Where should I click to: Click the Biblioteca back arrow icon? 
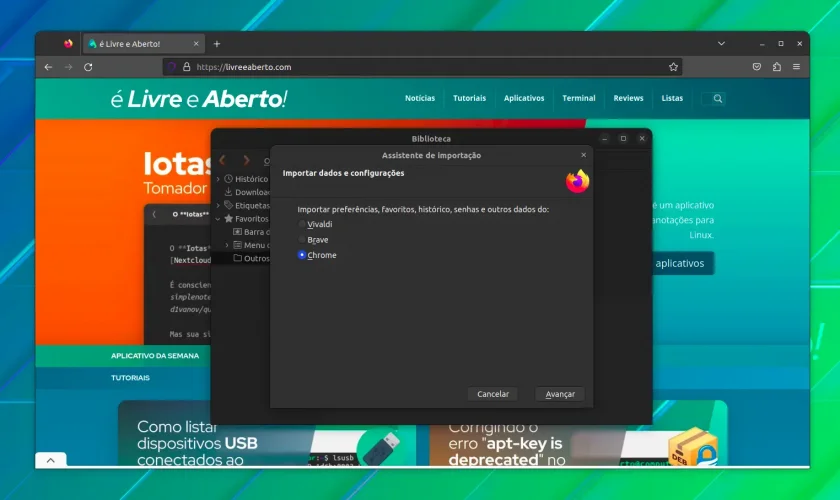tap(223, 160)
